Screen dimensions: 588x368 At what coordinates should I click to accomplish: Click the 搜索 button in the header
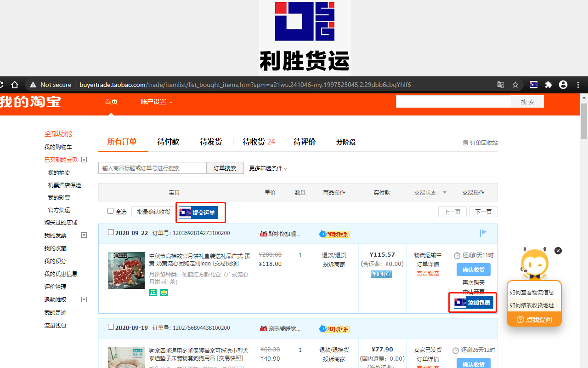(x=527, y=102)
